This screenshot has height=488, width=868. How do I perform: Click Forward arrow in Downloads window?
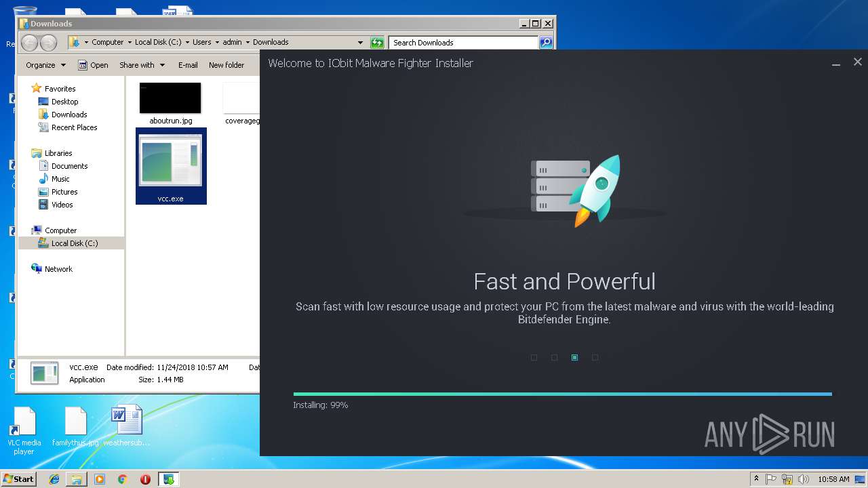pos(48,43)
